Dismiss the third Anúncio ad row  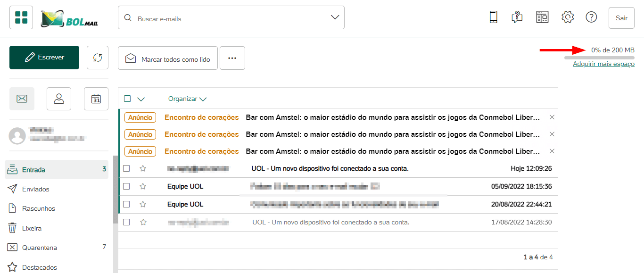[552, 151]
